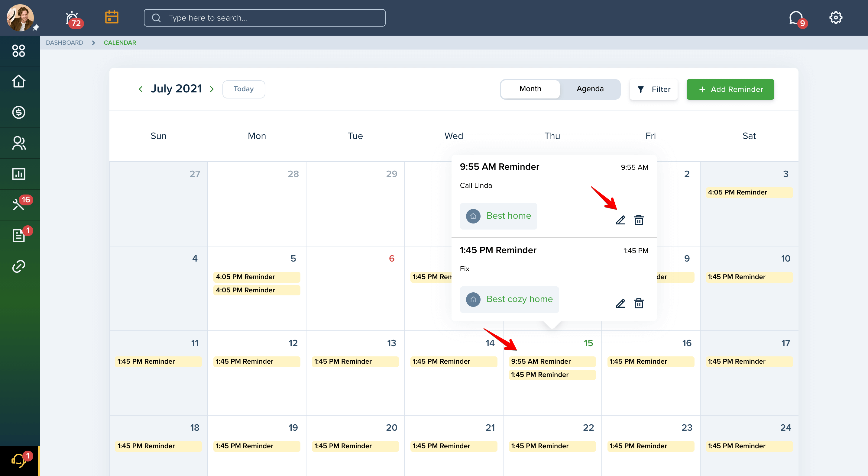Open the 'Best cozy home' property link
868x476 pixels.
509,299
